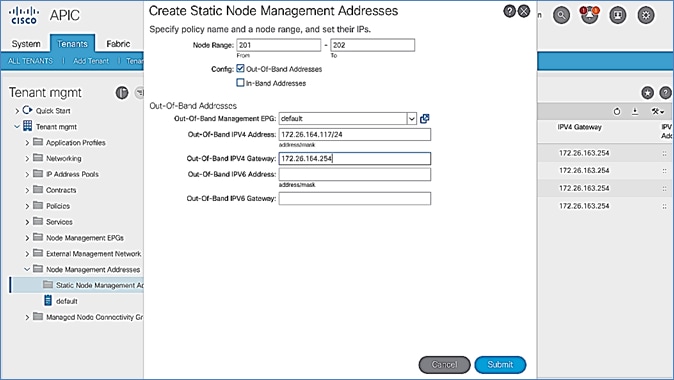Click the Cisco logo
Image resolution: width=674 pixels, height=380 pixels.
(x=24, y=15)
